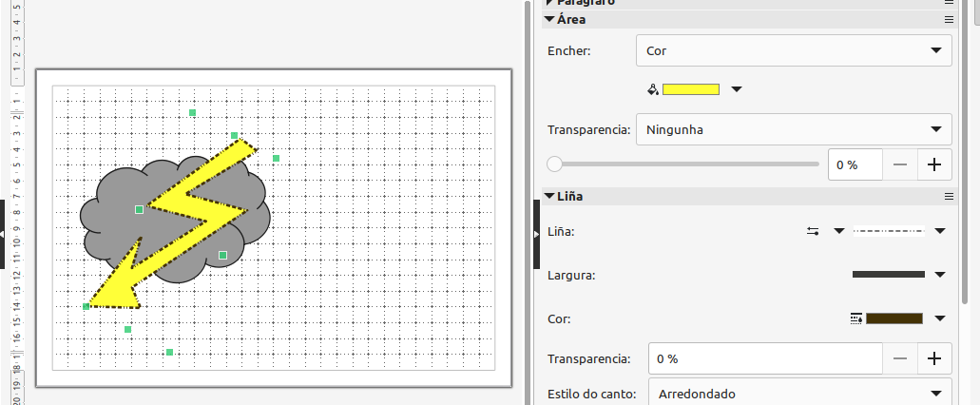The width and height of the screenshot is (980, 405).
Task: Click the left panel collapse handle
Action: tap(3, 234)
